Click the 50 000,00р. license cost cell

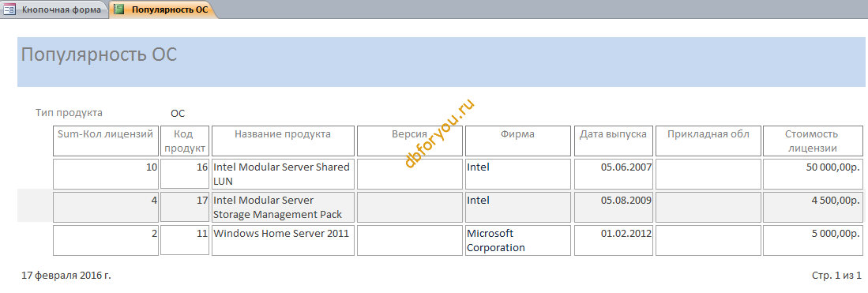point(812,174)
